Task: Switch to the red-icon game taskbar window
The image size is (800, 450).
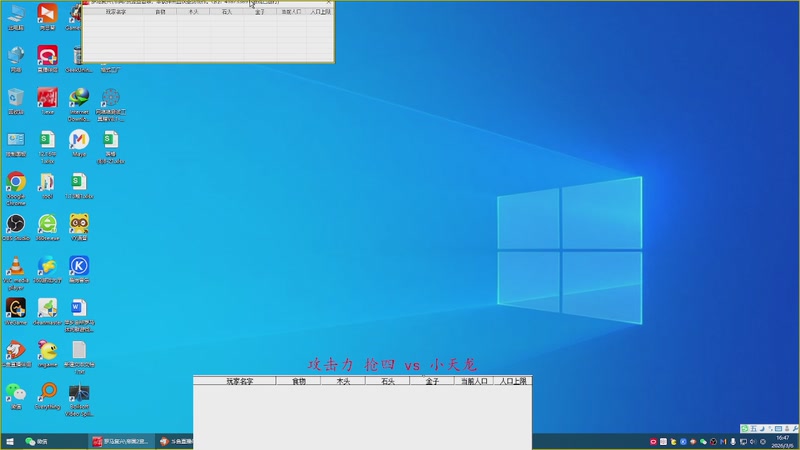Action: [121, 441]
